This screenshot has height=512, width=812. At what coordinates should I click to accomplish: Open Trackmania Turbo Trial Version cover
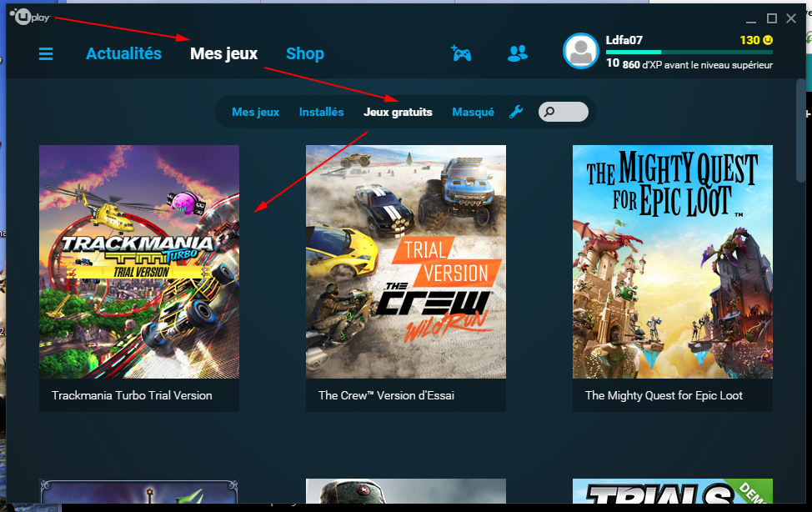point(139,262)
